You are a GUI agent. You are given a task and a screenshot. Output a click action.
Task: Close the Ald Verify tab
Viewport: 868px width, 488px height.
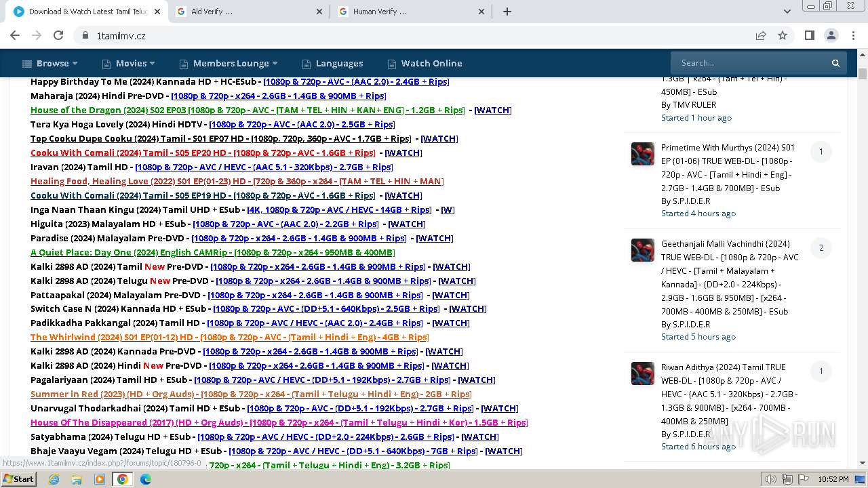pyautogui.click(x=319, y=12)
